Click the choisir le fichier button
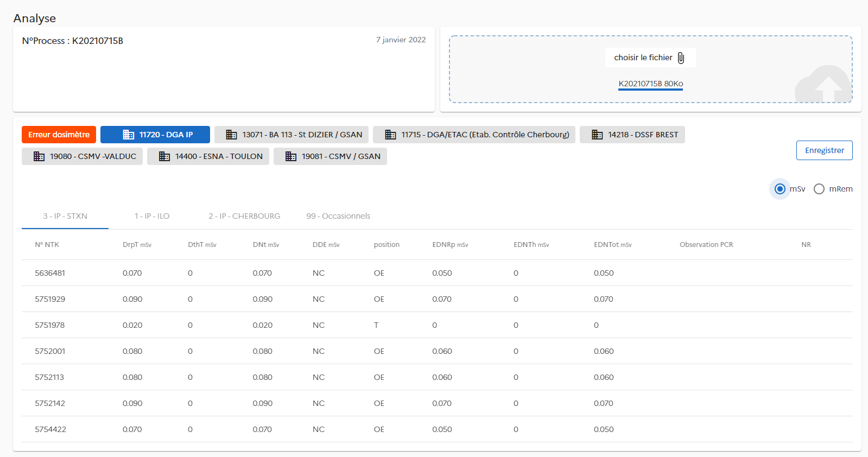 (650, 58)
